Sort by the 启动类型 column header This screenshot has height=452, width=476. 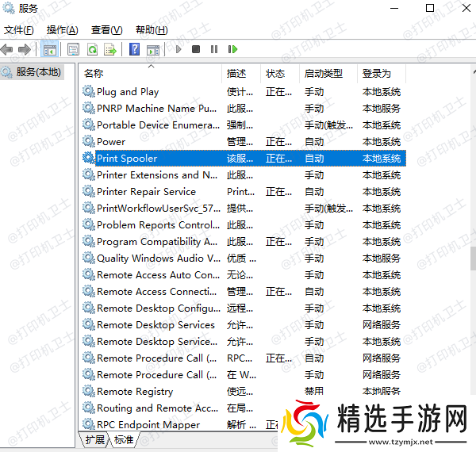(x=323, y=73)
